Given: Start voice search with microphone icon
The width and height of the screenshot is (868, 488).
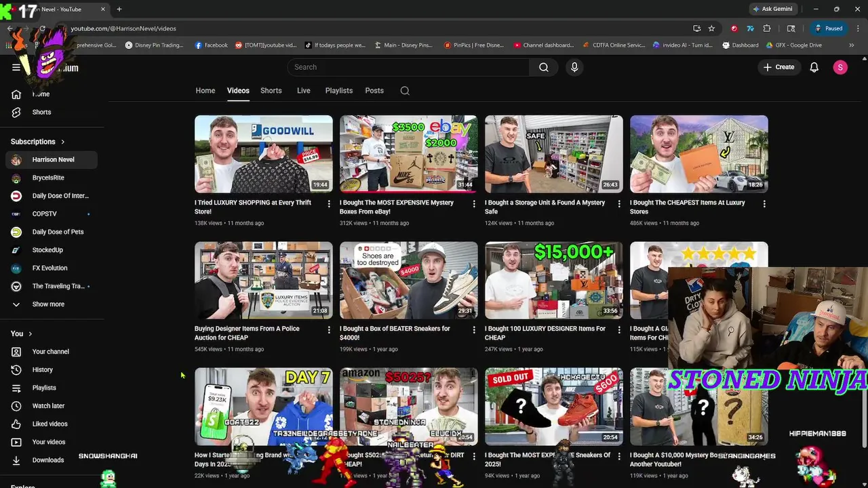Looking at the screenshot, I should pyautogui.click(x=574, y=67).
